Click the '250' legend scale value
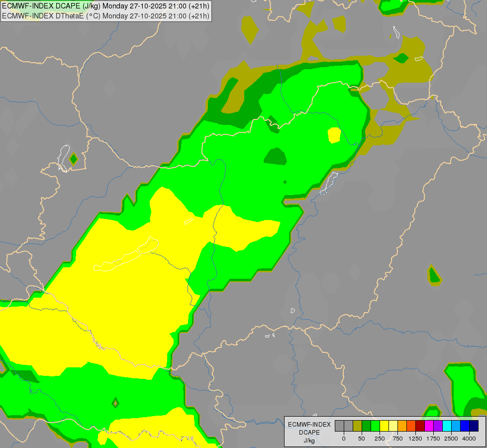This screenshot has width=487, height=448. tap(380, 439)
